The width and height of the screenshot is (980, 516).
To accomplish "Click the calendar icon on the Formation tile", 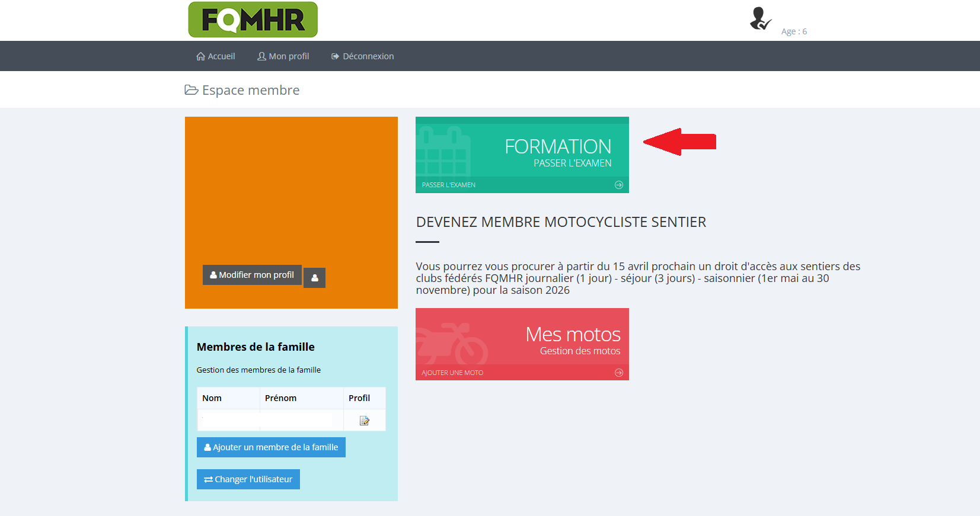I will [443, 153].
